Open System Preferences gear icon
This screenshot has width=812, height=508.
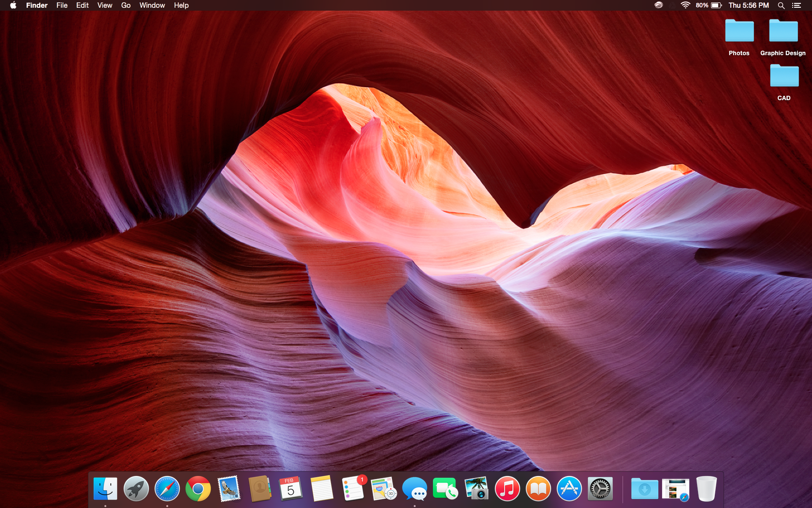(x=600, y=489)
